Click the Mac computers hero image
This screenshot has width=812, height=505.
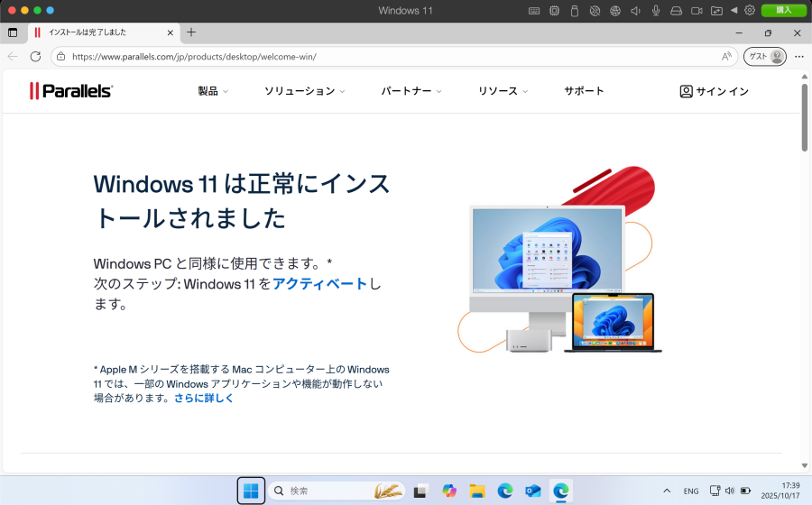(559, 260)
